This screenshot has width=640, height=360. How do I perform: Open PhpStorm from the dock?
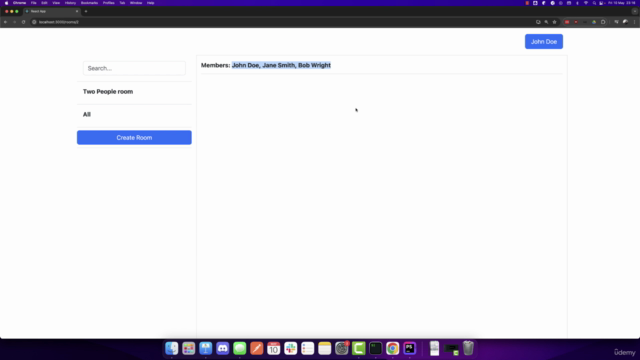pyautogui.click(x=409, y=348)
